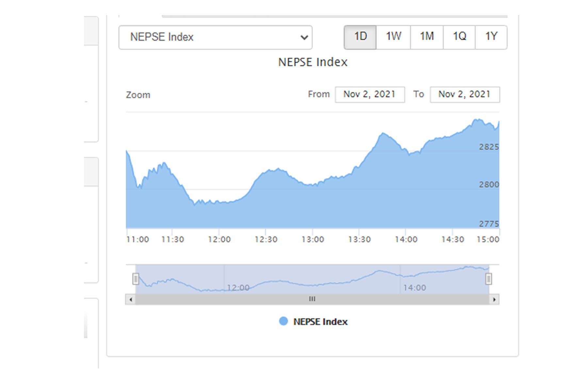Screen dimensions: 588x392
Task: Select the 1D time range tab
Action: [360, 37]
